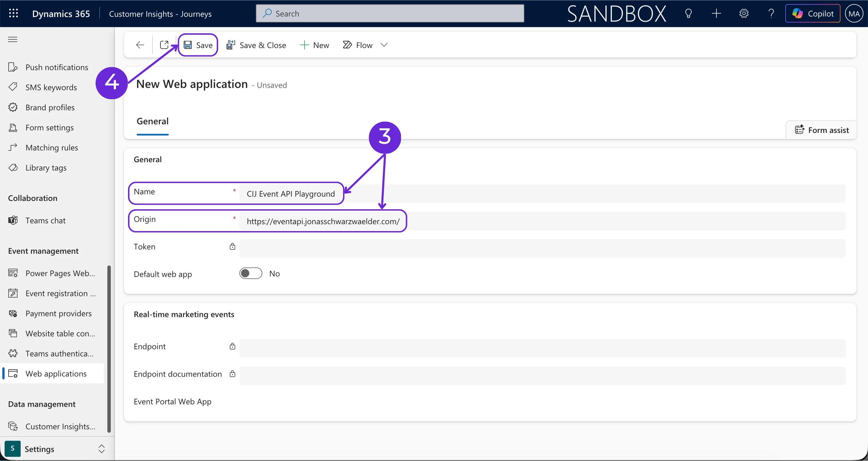Click the Endpoint documentation field

[x=542, y=376]
